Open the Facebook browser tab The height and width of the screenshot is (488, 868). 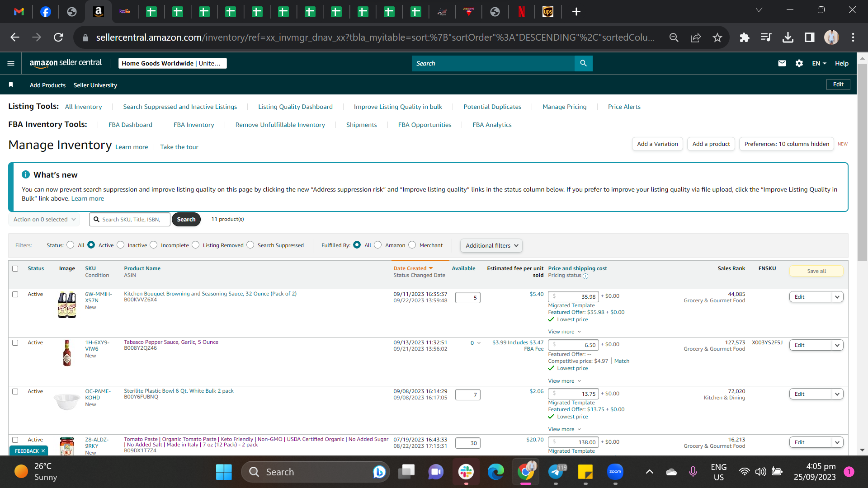[46, 12]
